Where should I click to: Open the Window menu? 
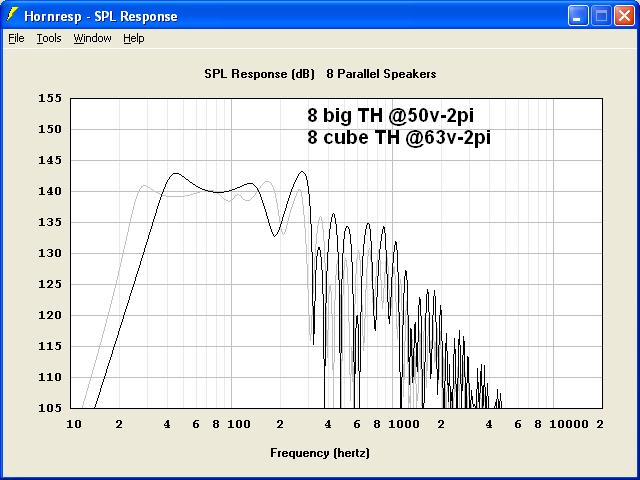(x=92, y=38)
